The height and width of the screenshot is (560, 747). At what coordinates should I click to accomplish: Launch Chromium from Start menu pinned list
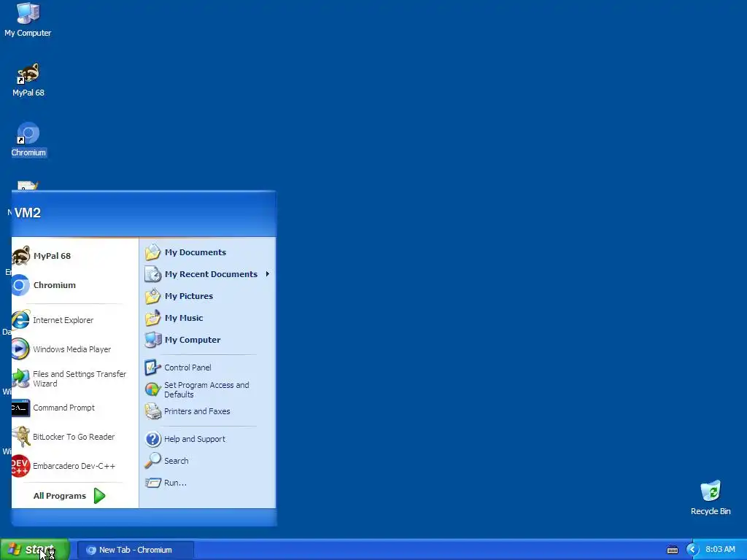click(75, 285)
